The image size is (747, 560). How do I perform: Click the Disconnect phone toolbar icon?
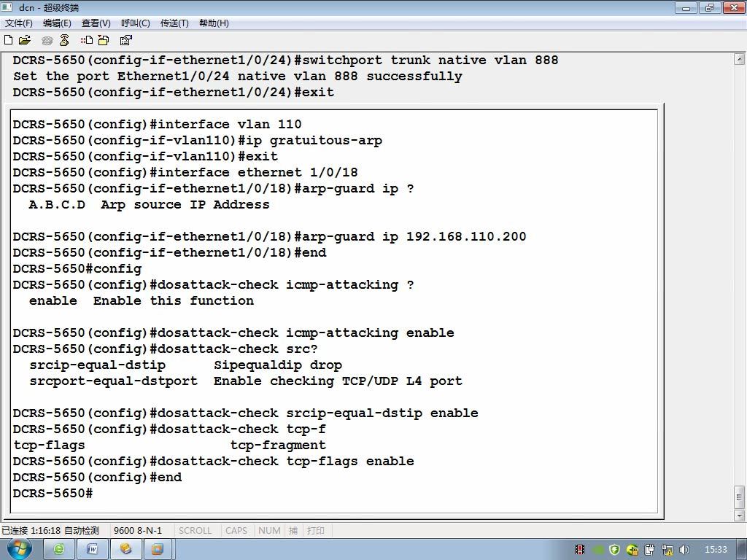point(64,41)
